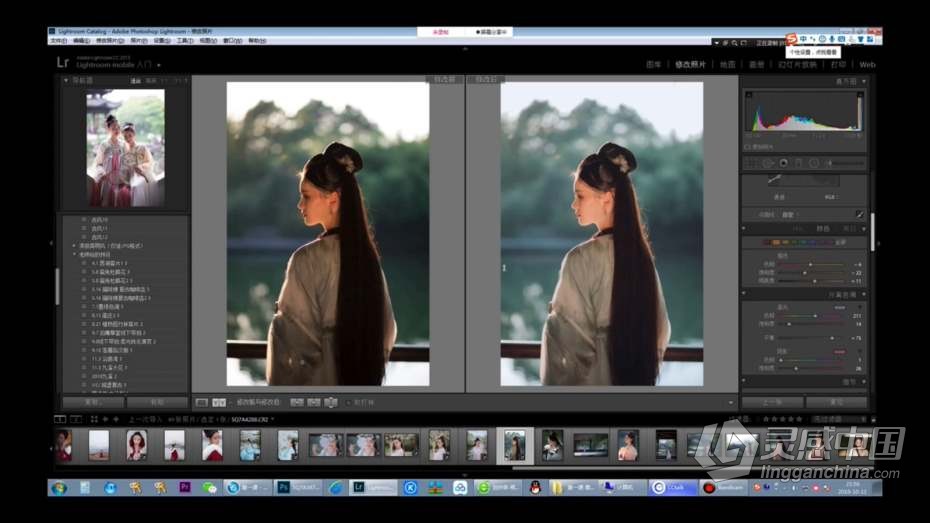Click the Before/After YY view icon
The height and width of the screenshot is (523, 930).
click(x=219, y=403)
